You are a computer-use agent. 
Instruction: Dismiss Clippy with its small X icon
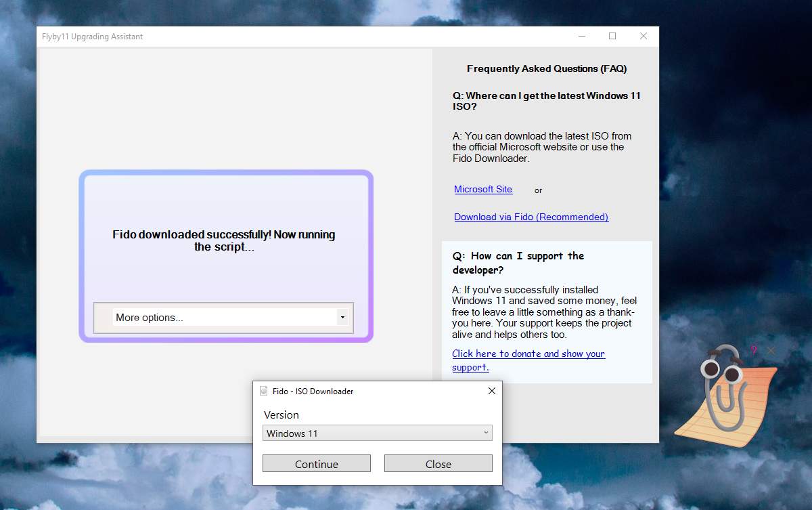tap(771, 350)
